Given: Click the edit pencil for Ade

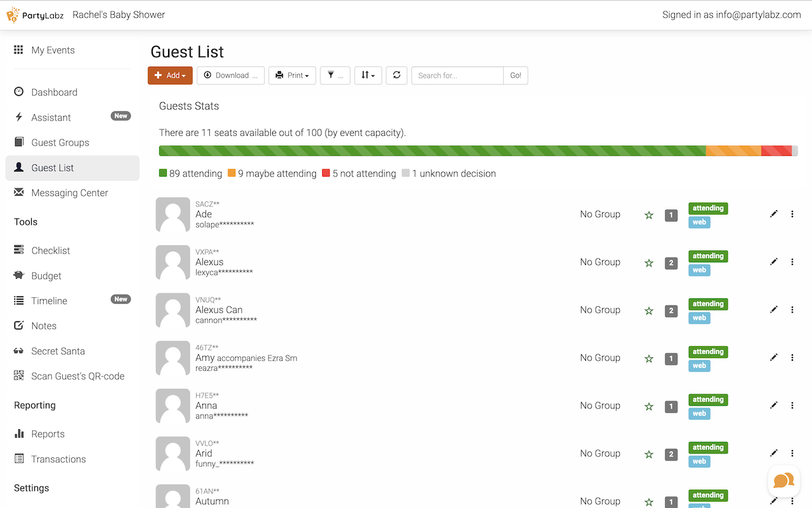Looking at the screenshot, I should pyautogui.click(x=773, y=214).
